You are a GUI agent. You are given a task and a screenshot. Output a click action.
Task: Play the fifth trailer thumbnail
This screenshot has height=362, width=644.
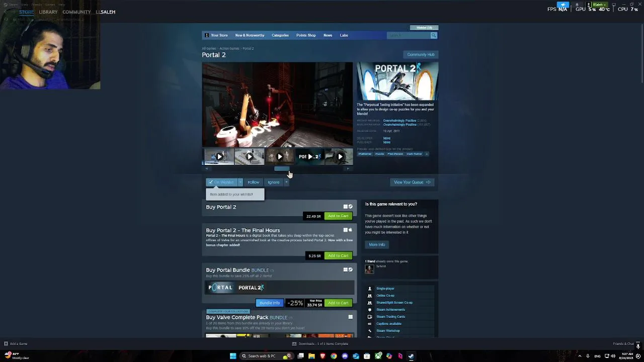pos(340,157)
